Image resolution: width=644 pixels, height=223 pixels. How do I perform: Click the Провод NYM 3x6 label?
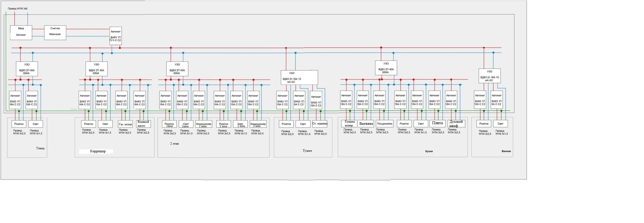(x=17, y=9)
